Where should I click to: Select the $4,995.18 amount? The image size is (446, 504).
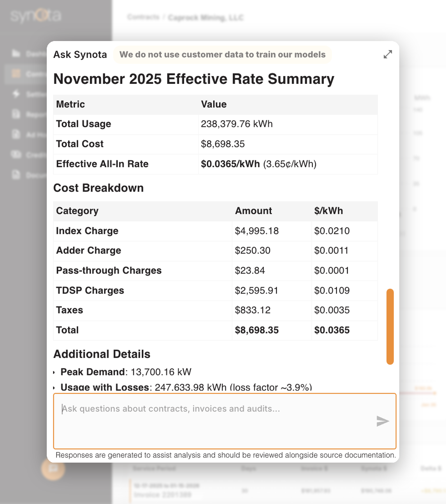[257, 231]
